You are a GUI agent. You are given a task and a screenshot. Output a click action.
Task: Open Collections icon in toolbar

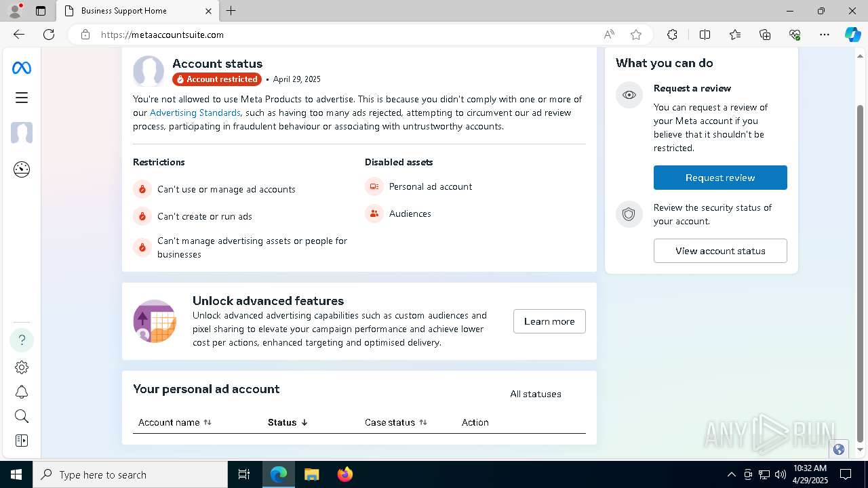(765, 35)
